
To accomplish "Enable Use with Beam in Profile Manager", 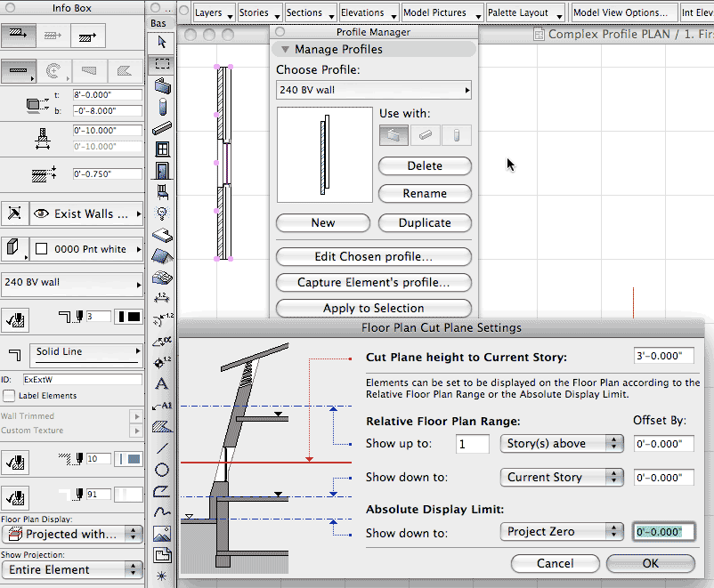I will point(425,135).
